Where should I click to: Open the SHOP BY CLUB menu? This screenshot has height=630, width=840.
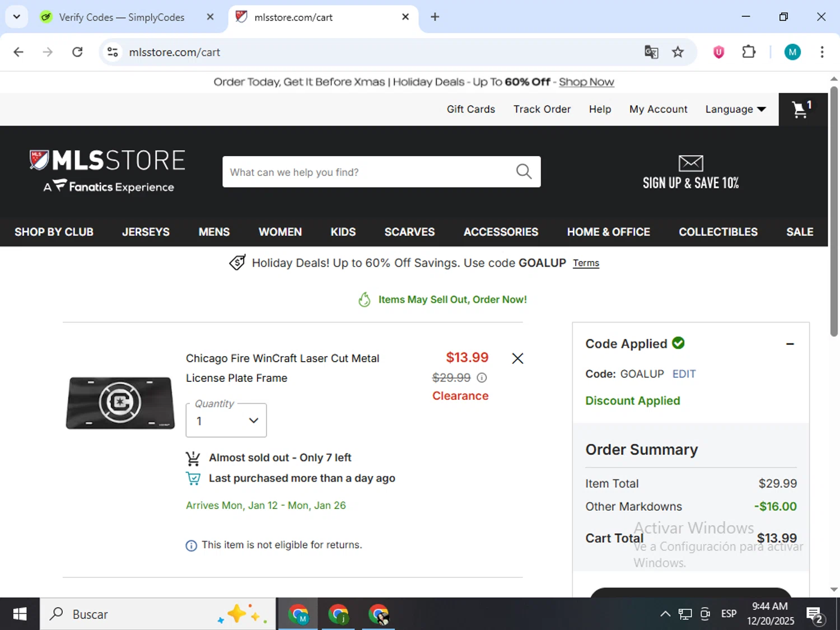coord(54,232)
